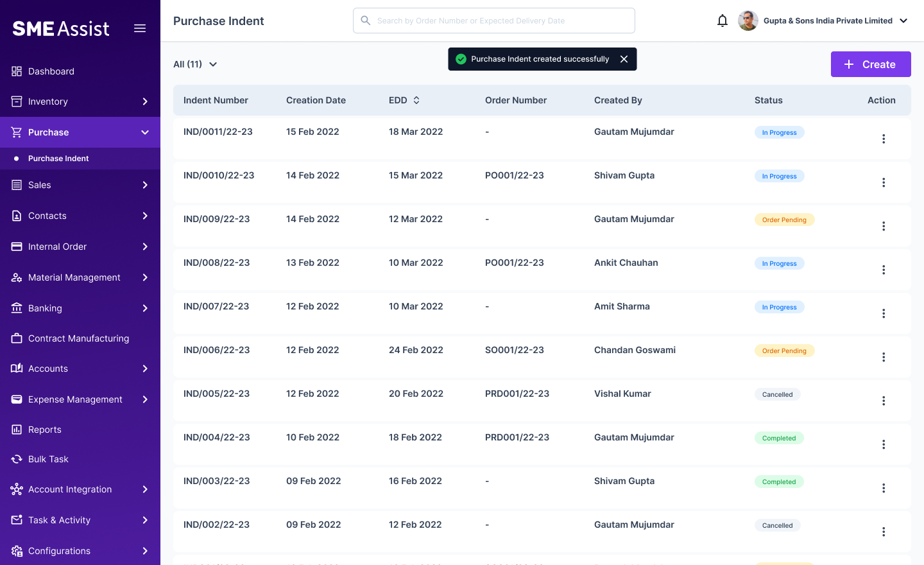Collapse the Purchase submenu chevron

pos(145,132)
